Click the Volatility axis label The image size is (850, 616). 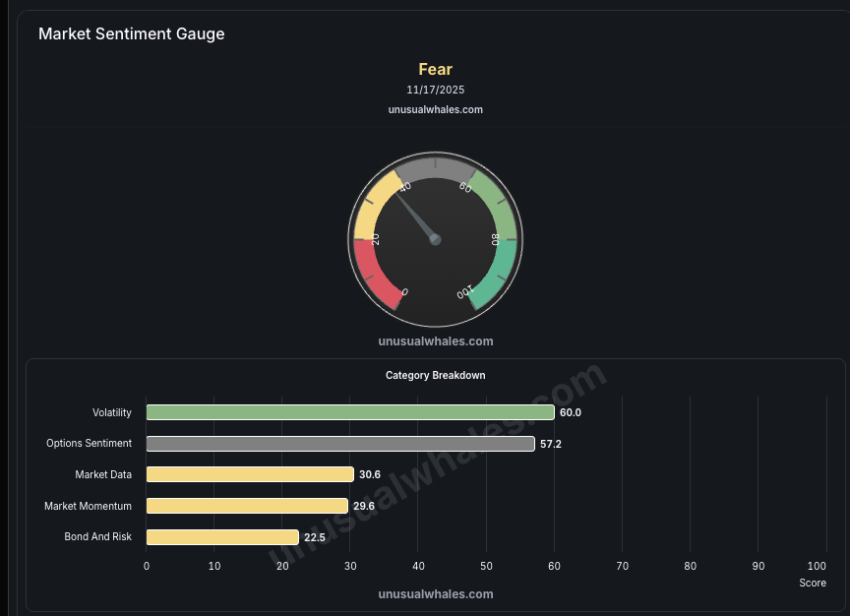112,412
